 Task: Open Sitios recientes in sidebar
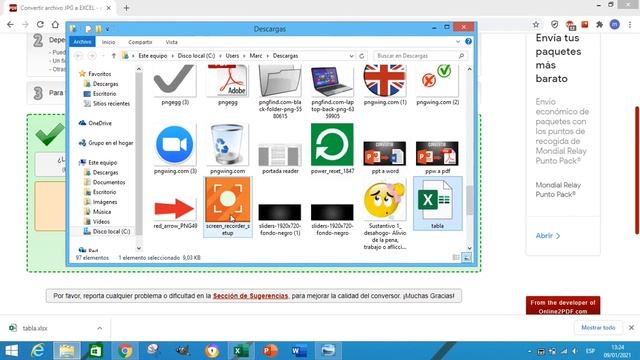111,104
